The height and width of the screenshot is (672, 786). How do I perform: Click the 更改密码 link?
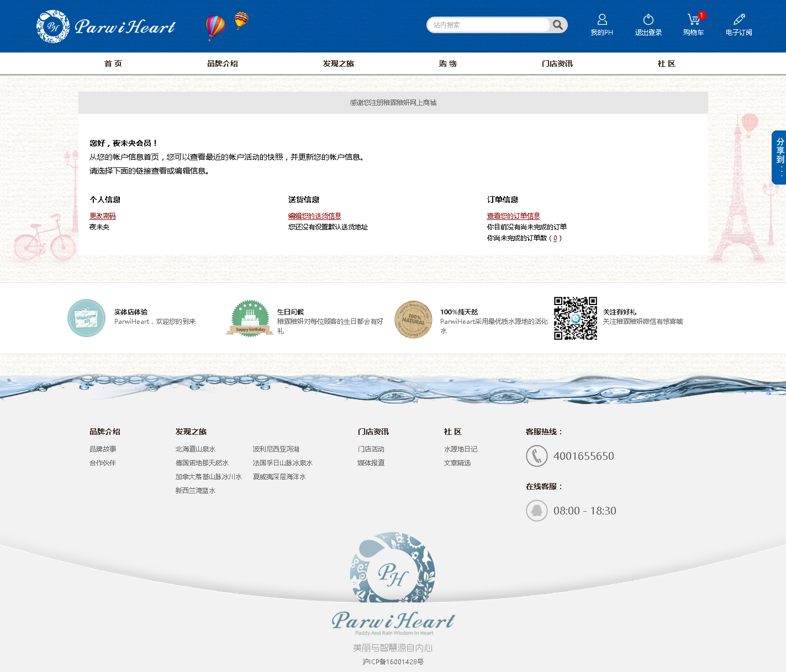[x=103, y=216]
